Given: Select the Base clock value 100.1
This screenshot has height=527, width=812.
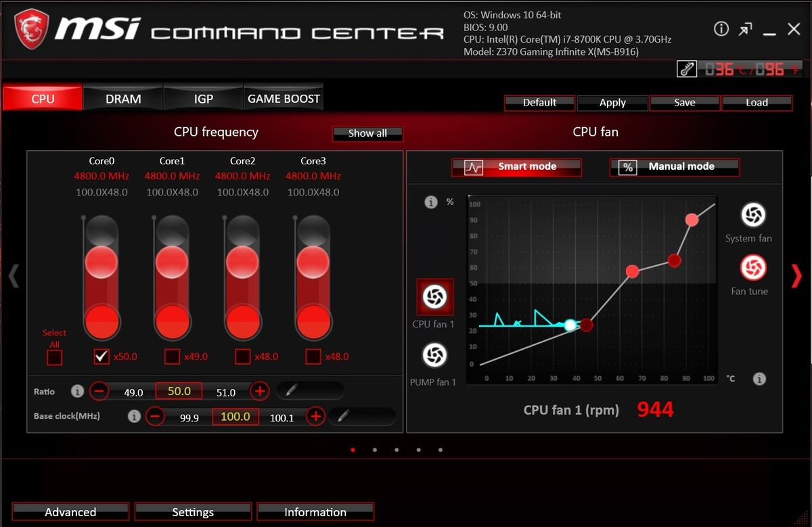Looking at the screenshot, I should 282,418.
